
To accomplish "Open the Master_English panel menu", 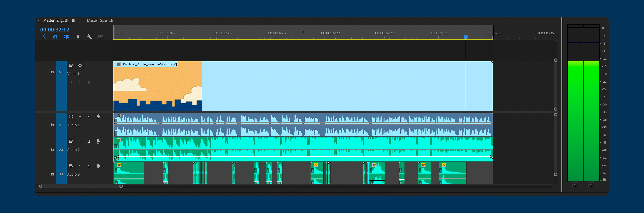I will [73, 20].
